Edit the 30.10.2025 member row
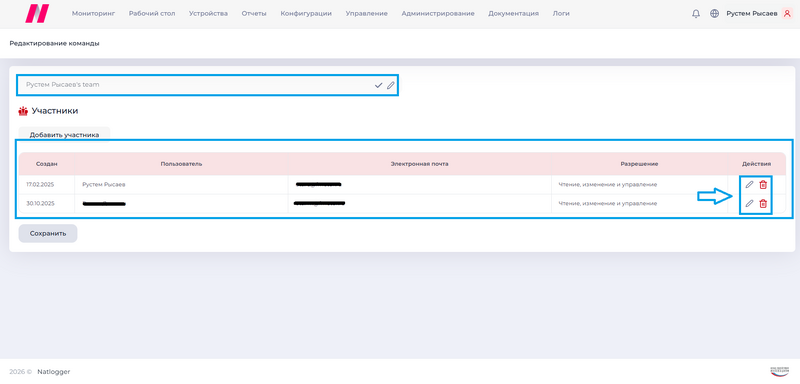 coord(749,203)
